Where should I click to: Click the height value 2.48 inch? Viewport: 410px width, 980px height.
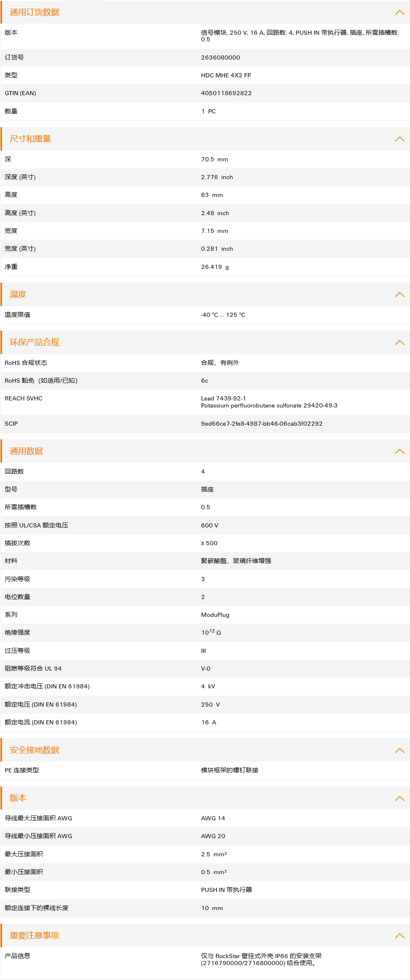click(215, 213)
